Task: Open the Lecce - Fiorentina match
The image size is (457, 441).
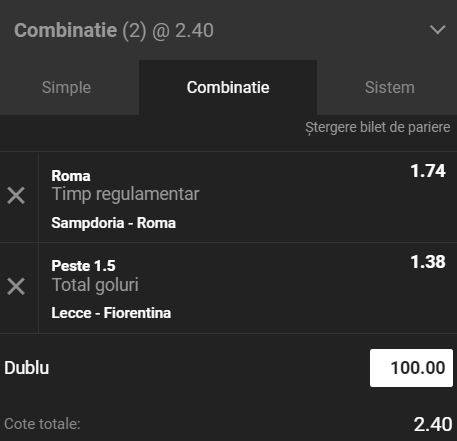Action: (x=111, y=313)
